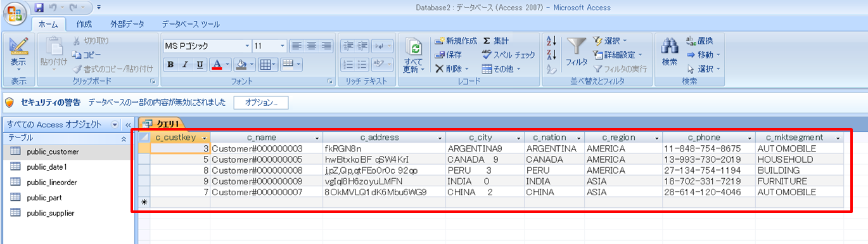The image size is (868, 244).
Task: Open the 外部データ ribbon tab
Action: coord(127,24)
